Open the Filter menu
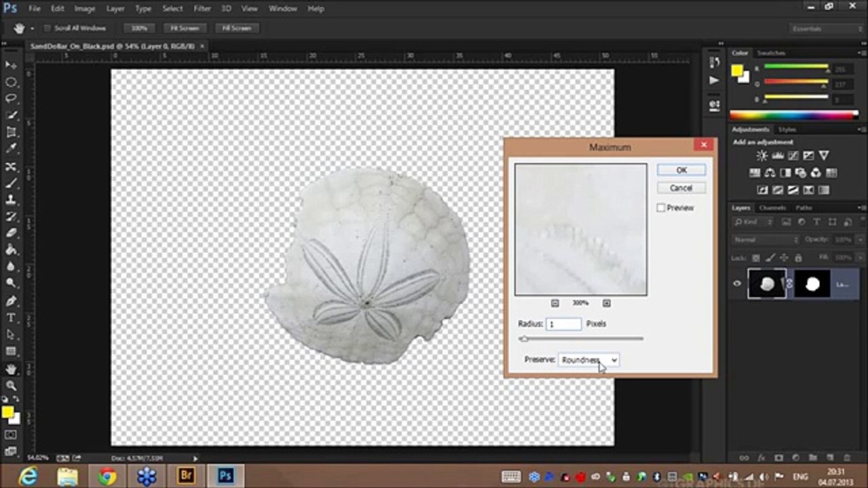Viewport: 868px width, 488px height. 202,9
